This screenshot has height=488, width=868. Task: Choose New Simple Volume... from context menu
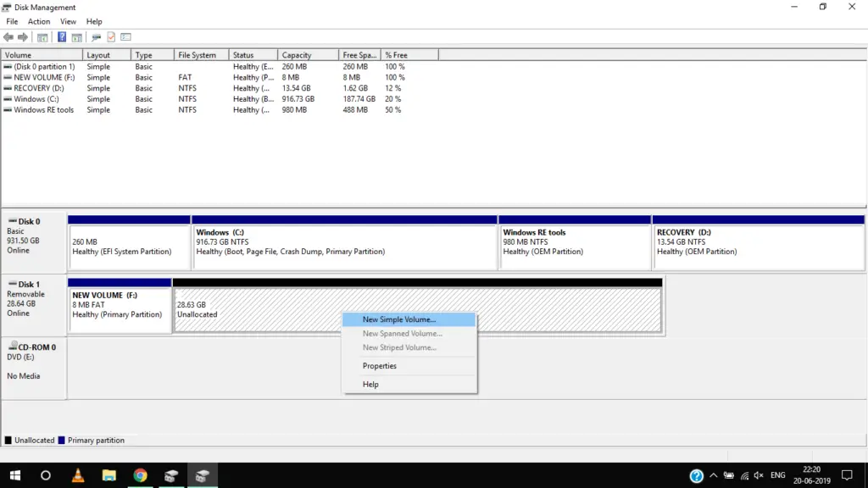(x=409, y=319)
